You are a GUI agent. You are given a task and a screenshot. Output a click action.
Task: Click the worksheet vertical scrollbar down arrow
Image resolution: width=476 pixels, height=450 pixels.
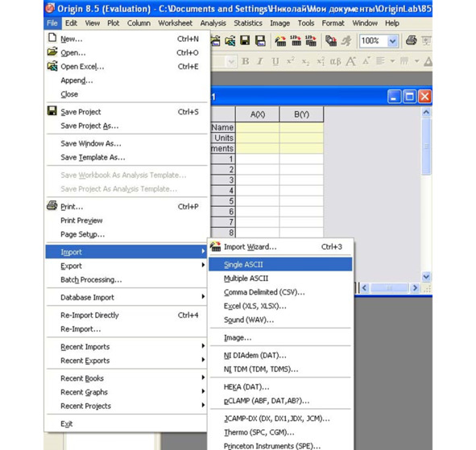[426, 276]
